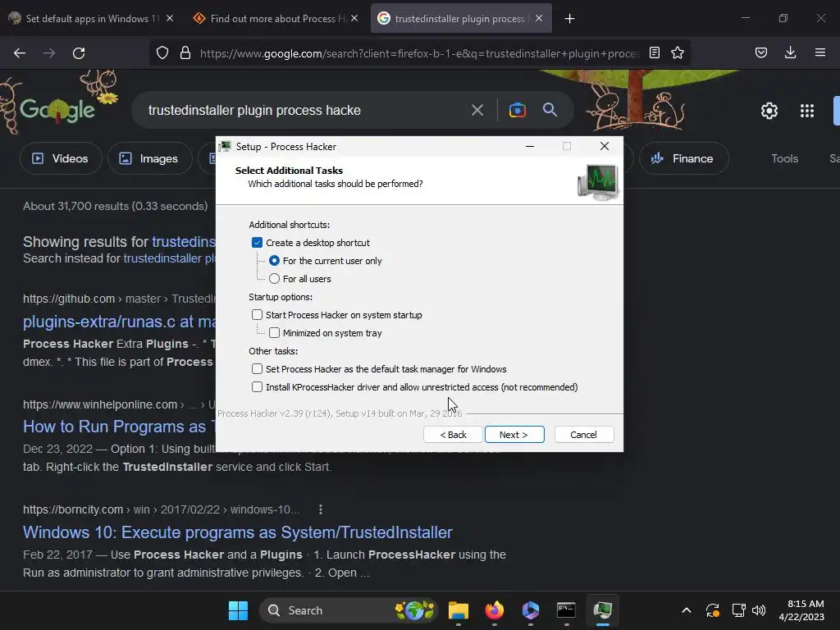Open File Explorer from the taskbar
The image size is (840, 630).
[x=459, y=610]
